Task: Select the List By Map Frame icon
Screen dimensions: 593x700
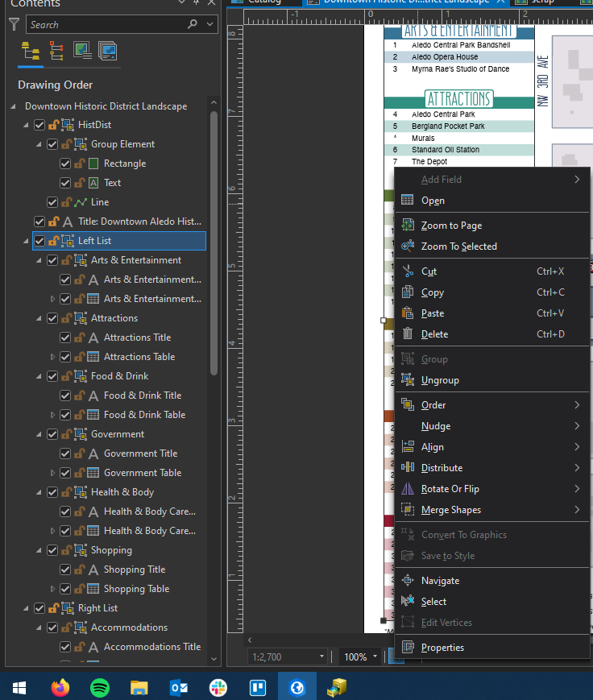Action: pyautogui.click(x=82, y=51)
